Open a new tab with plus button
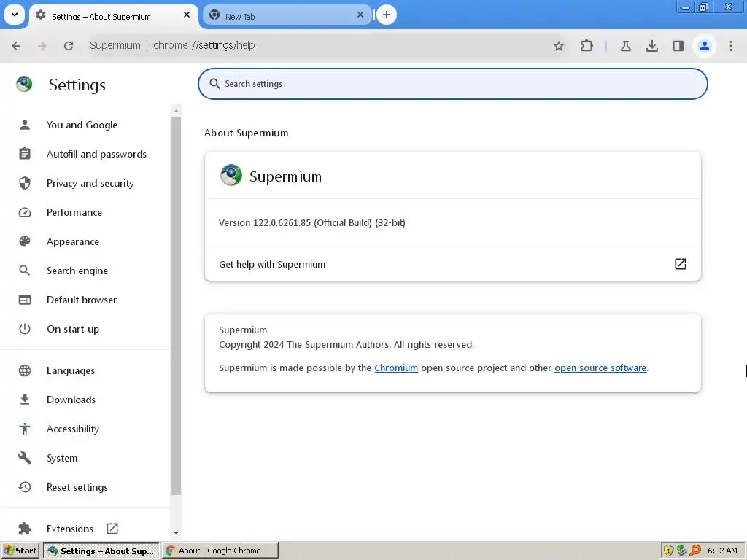 click(387, 15)
